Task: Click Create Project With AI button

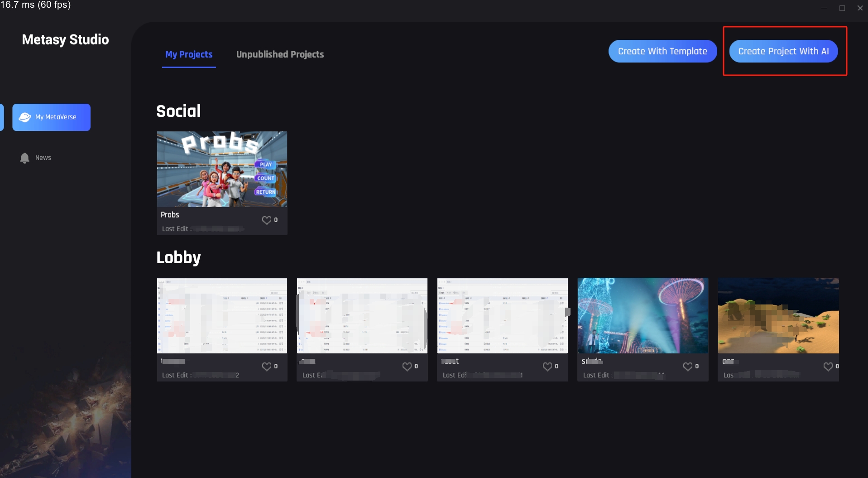Action: [x=783, y=51]
